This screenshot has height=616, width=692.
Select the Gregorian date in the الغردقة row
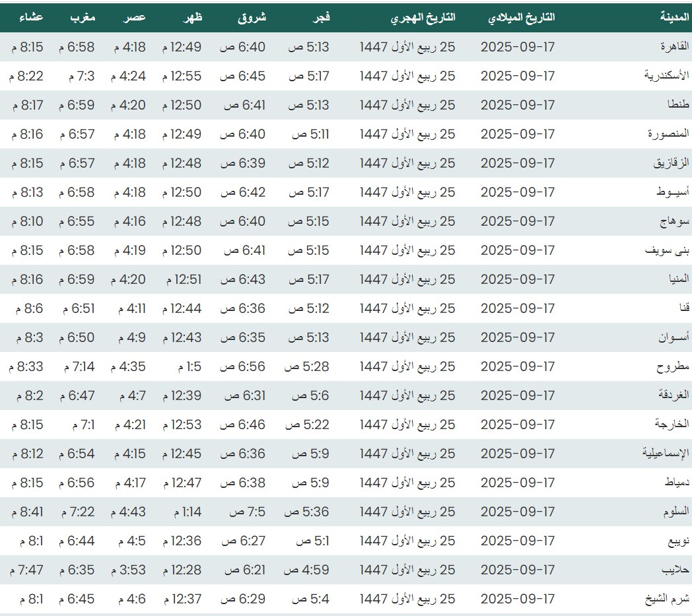(518, 395)
